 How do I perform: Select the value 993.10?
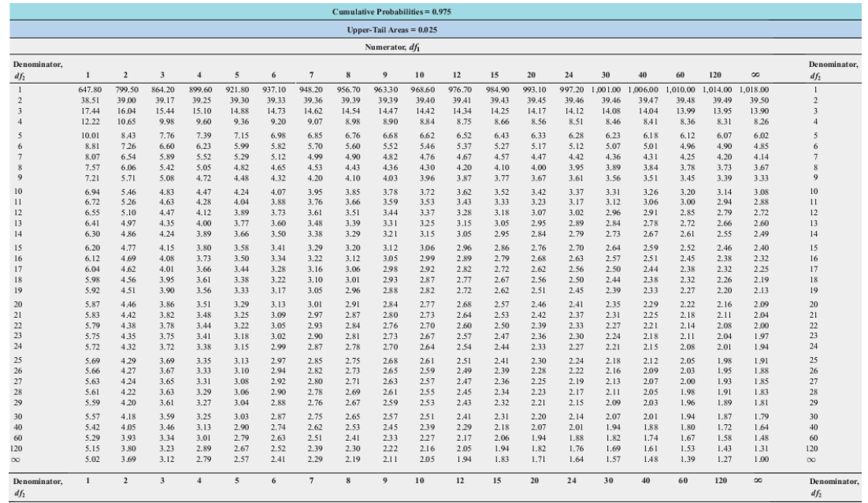[535, 90]
